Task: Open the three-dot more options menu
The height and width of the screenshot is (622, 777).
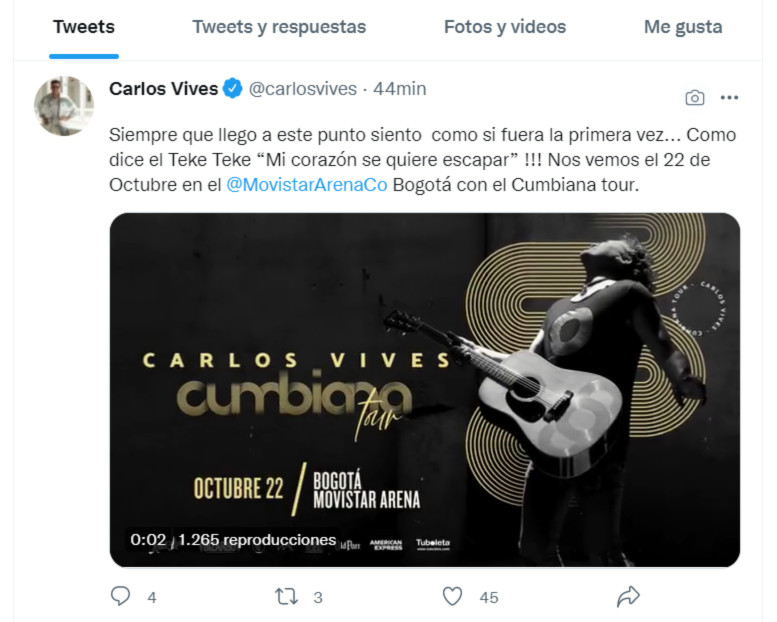Action: point(729,98)
